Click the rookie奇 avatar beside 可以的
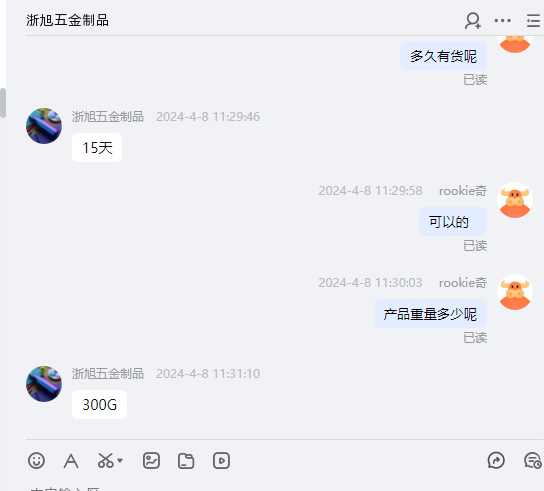 [515, 200]
